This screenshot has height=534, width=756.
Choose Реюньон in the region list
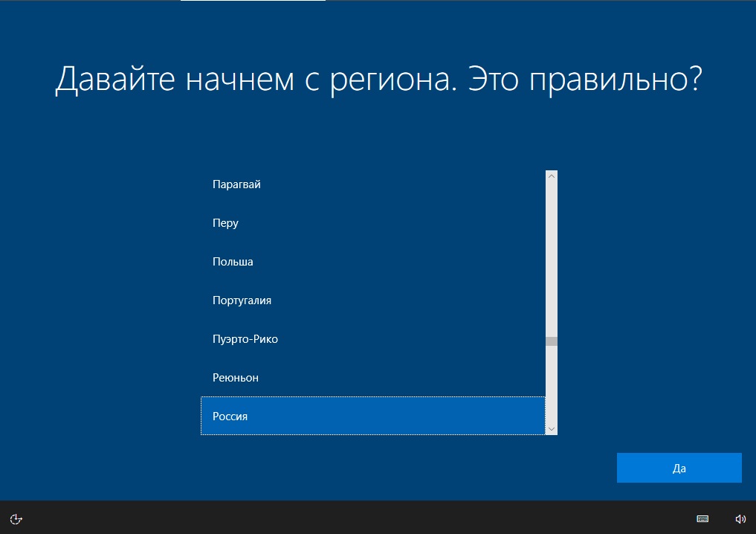(x=236, y=378)
